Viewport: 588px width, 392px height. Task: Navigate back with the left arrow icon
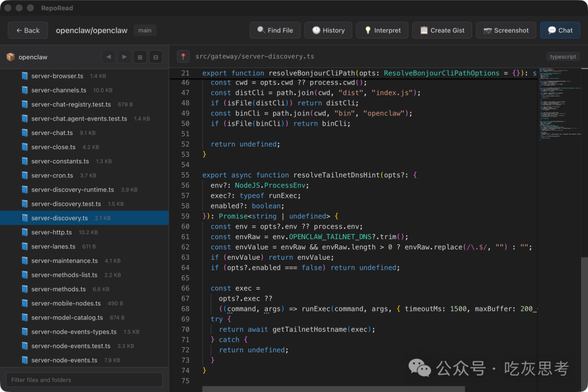(x=109, y=57)
